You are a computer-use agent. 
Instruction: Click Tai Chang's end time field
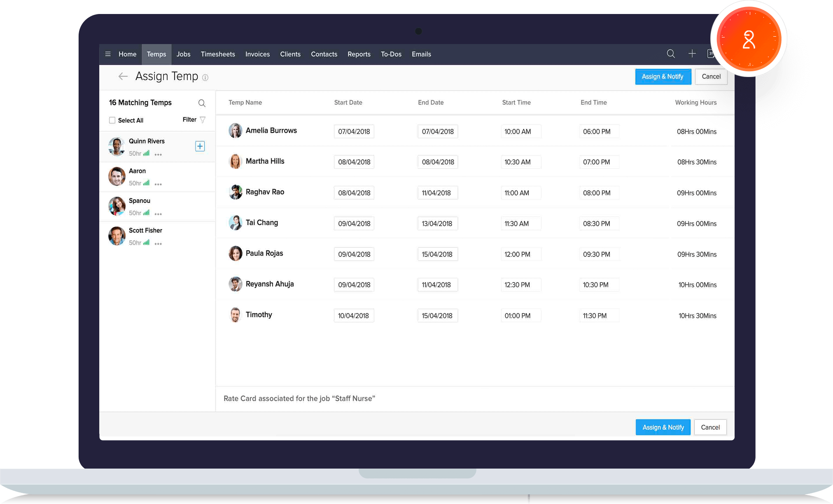(x=599, y=224)
